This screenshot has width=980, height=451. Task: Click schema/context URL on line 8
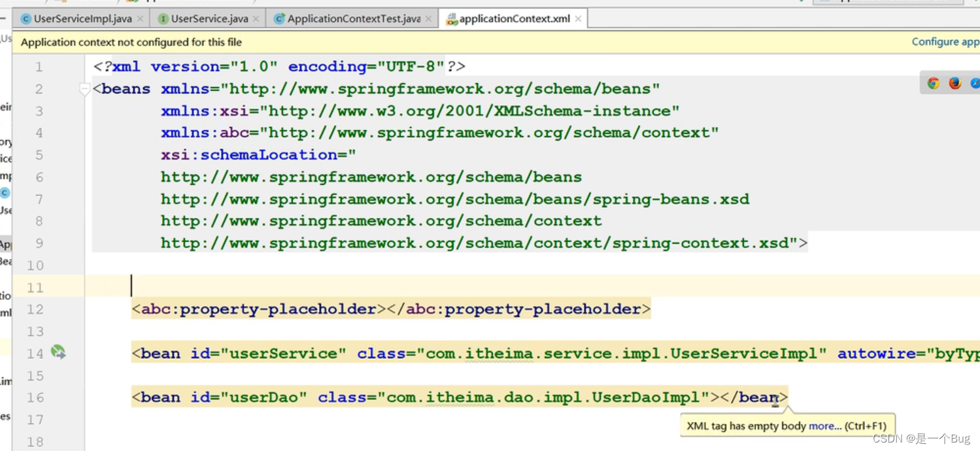[x=381, y=221]
